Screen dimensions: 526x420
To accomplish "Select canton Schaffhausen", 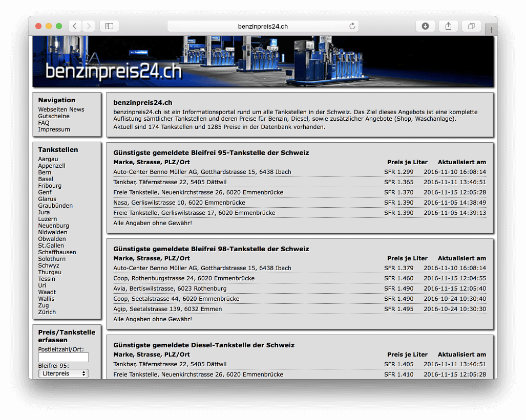I will [57, 252].
